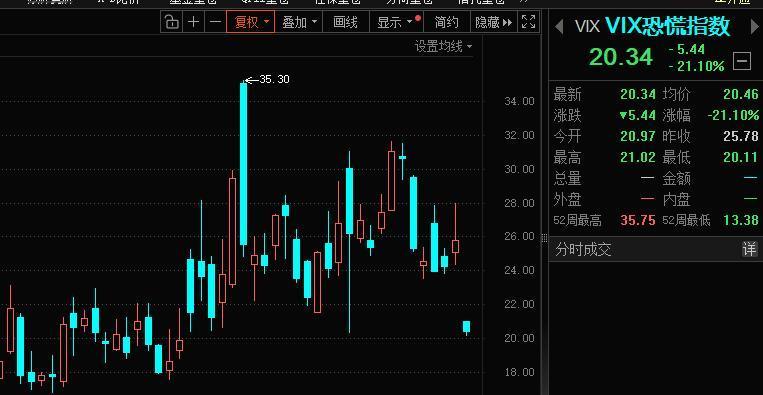Go to next instrument with right arrow
Image resolution: width=763 pixels, height=395 pixels.
coord(756,27)
